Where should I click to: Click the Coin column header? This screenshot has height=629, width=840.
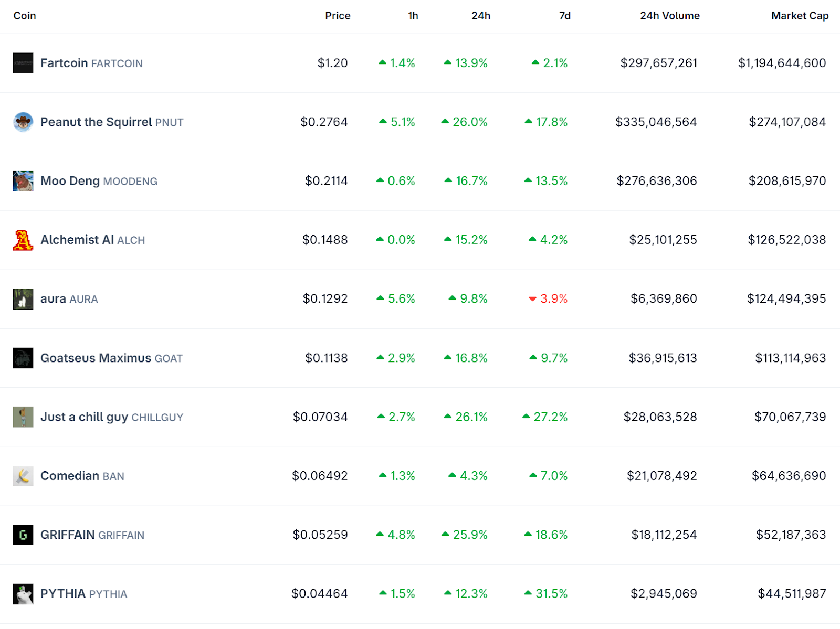coord(25,16)
